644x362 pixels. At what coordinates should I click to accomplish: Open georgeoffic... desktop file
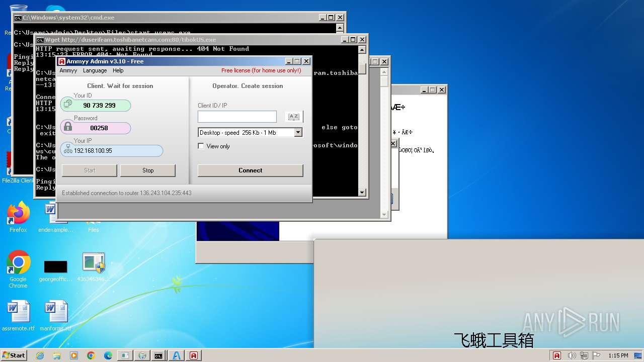tap(55, 270)
